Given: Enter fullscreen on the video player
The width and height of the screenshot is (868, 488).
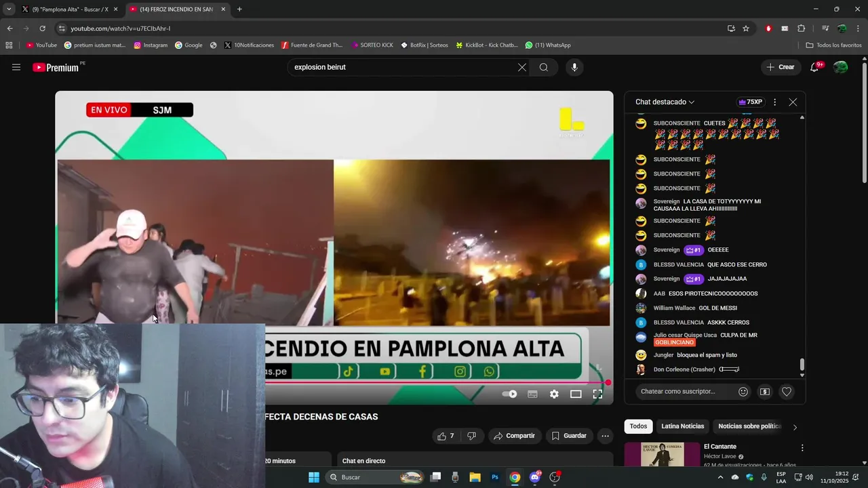Looking at the screenshot, I should [597, 394].
